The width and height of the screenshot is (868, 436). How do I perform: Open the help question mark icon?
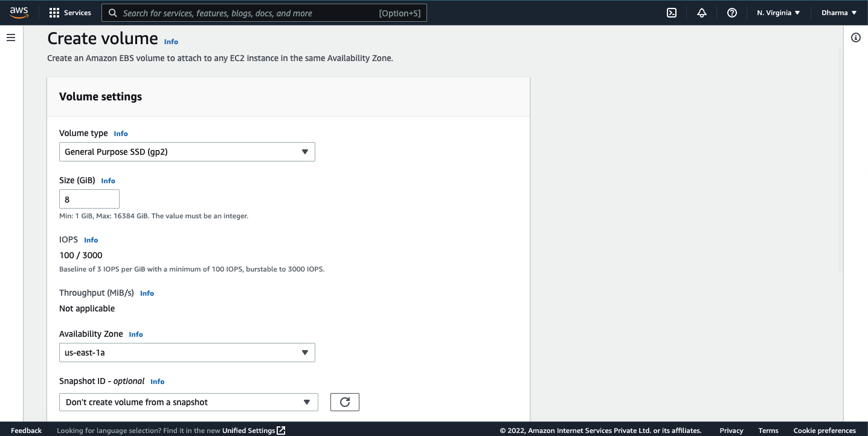(x=732, y=13)
